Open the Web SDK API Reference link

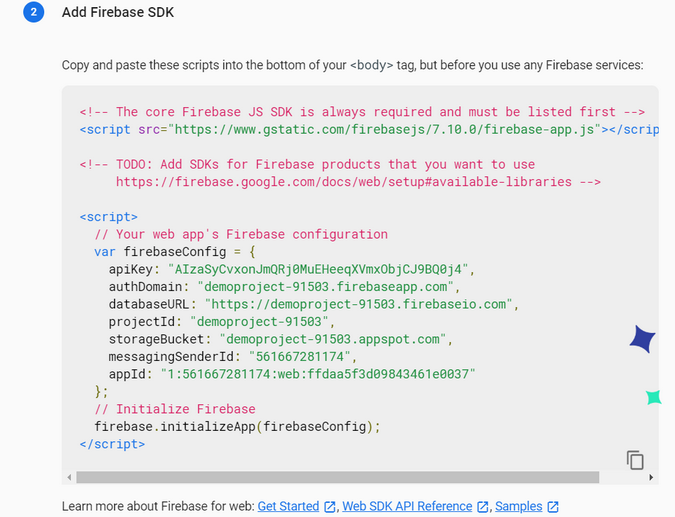tap(407, 507)
